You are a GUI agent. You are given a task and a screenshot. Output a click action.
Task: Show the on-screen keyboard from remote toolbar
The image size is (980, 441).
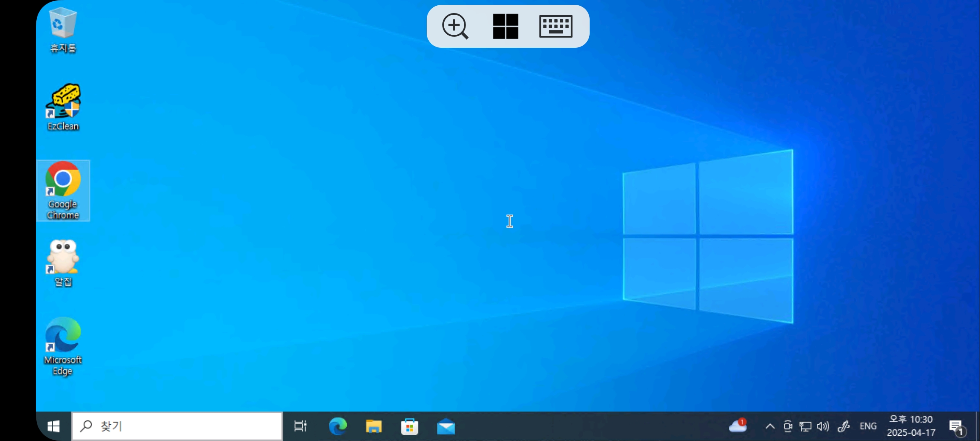555,26
